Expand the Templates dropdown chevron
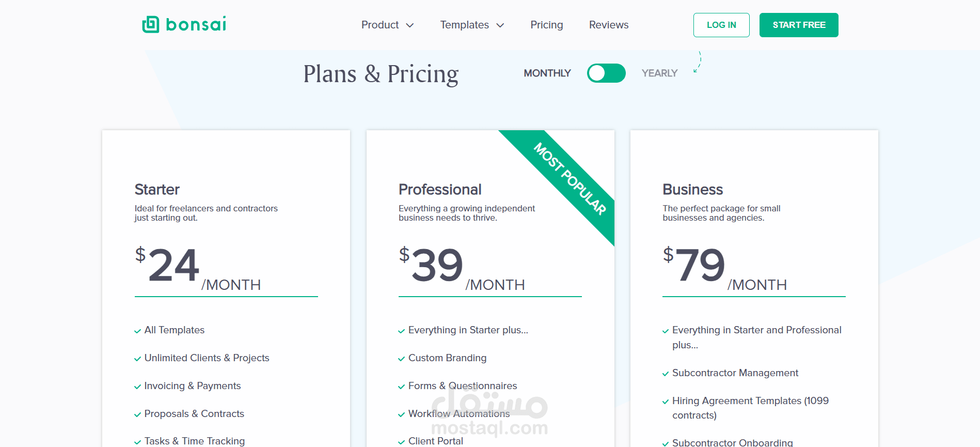This screenshot has height=447, width=980. point(500,25)
